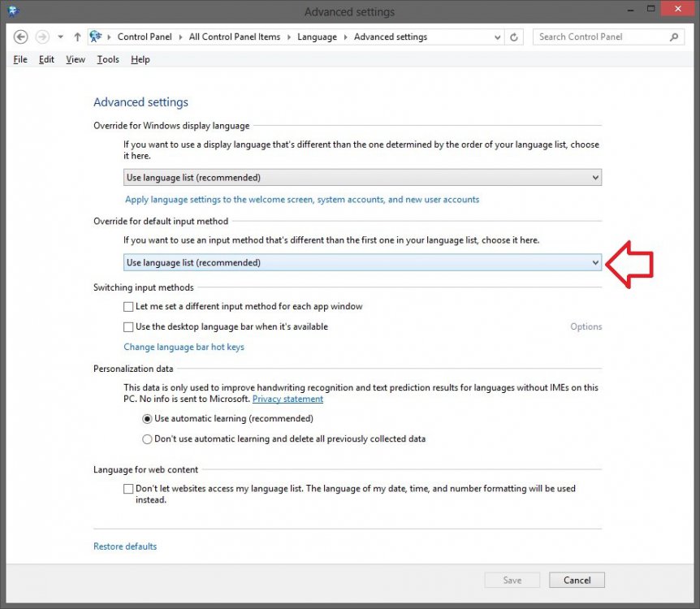
Task: Click inside the Search Control Panel box
Action: pyautogui.click(x=601, y=37)
